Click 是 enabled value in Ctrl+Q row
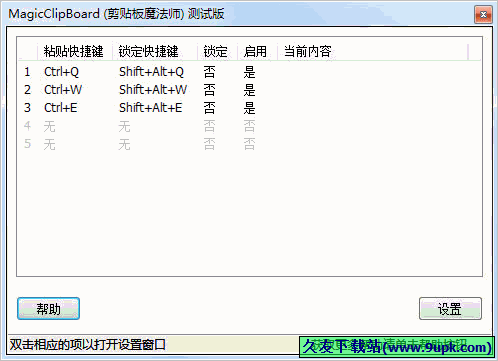Image resolution: width=498 pixels, height=361 pixels. 249,72
